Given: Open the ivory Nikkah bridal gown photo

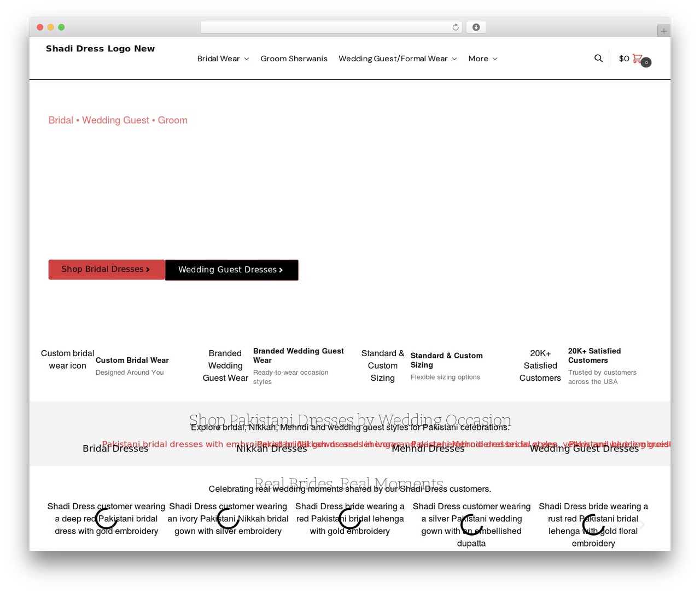Looking at the screenshot, I should pyautogui.click(x=228, y=519).
